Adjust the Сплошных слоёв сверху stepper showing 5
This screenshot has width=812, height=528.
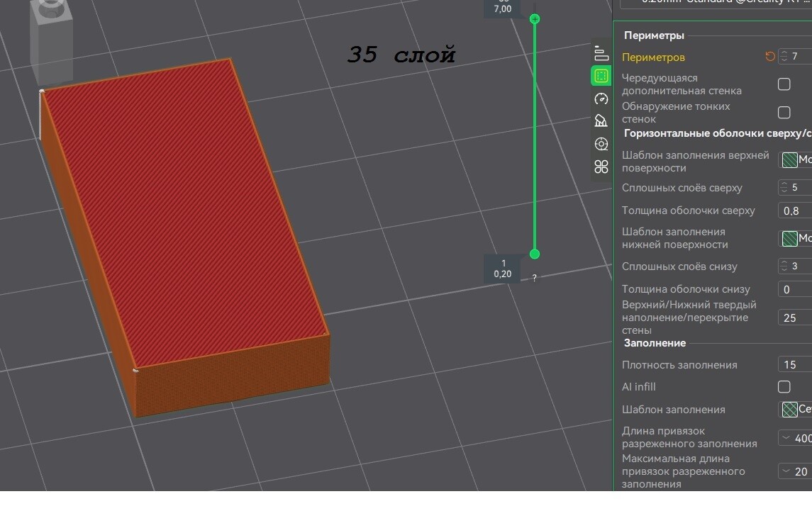[x=784, y=187]
